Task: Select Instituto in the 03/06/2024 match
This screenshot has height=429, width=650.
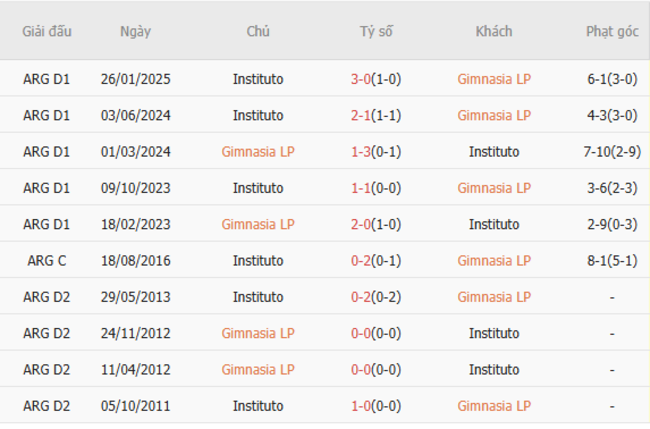Action: (258, 115)
